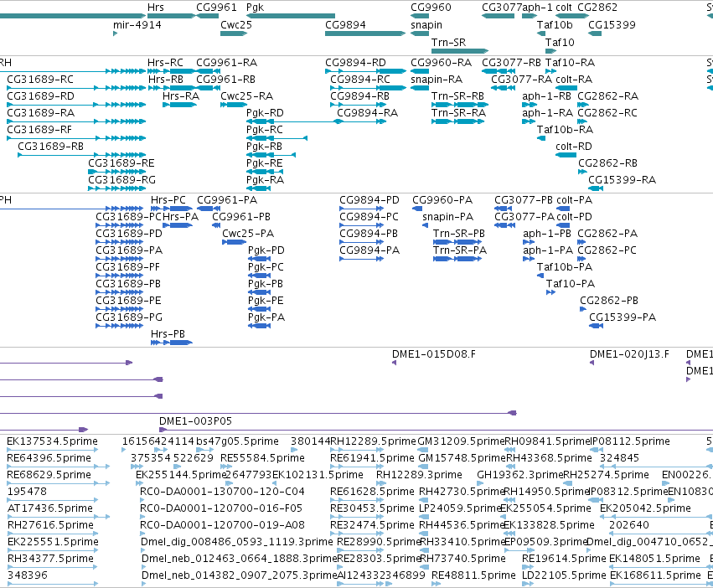The image size is (713, 588).
Task: Click the CG9961 gene label
Action: click(x=216, y=8)
